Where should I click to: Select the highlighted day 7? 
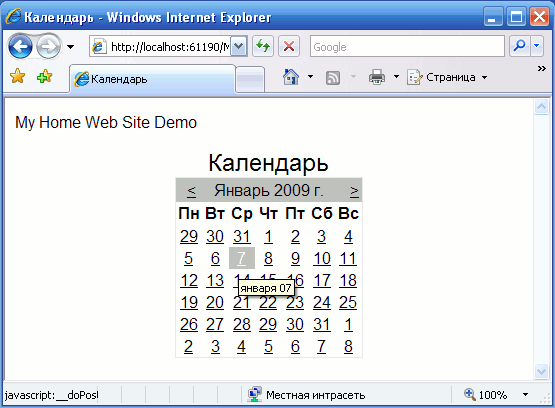click(242, 258)
